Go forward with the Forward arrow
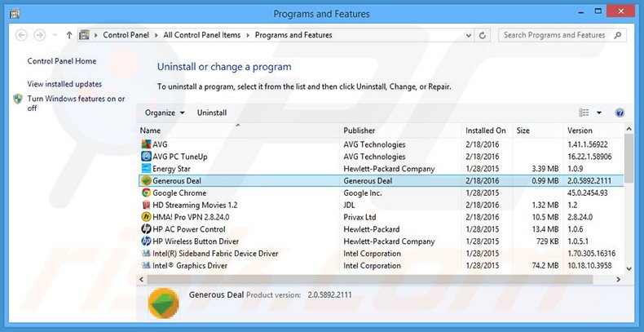This screenshot has height=332, width=644. click(x=39, y=35)
